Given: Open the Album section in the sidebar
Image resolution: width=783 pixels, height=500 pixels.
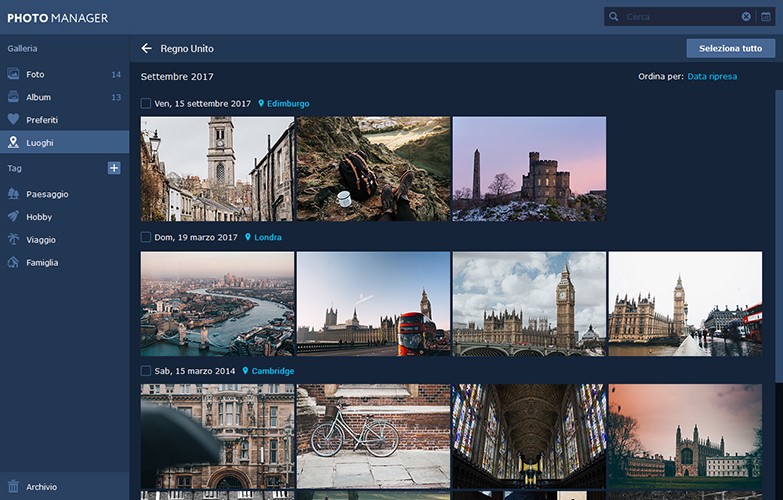Looking at the screenshot, I should point(64,97).
